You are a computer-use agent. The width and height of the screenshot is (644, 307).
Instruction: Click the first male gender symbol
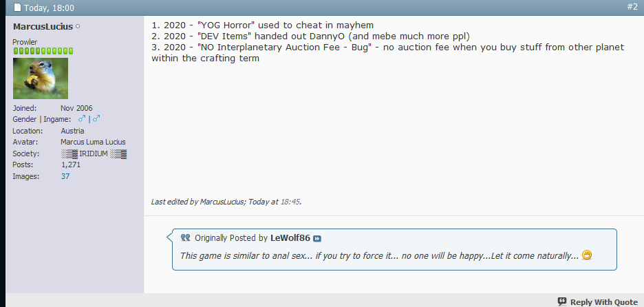click(82, 119)
